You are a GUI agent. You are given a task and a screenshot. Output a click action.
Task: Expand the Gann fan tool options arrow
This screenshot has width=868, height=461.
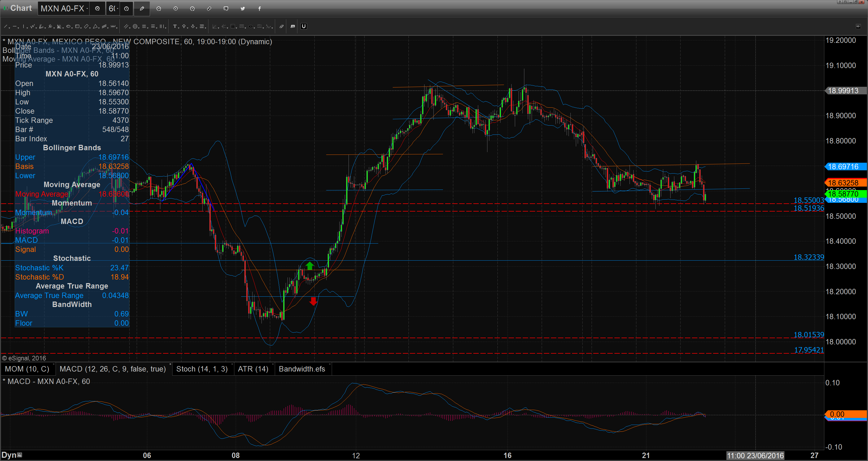click(x=45, y=28)
